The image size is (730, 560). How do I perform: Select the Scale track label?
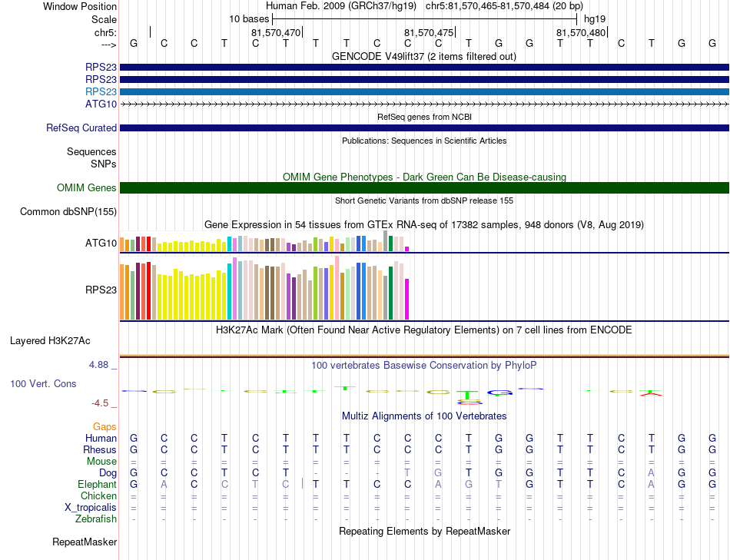104,19
